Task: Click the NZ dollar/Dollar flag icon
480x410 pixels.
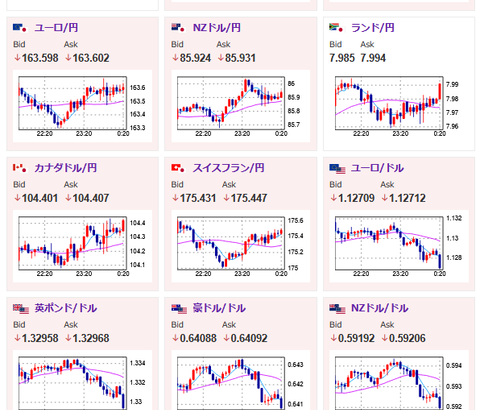Action: [x=337, y=309]
